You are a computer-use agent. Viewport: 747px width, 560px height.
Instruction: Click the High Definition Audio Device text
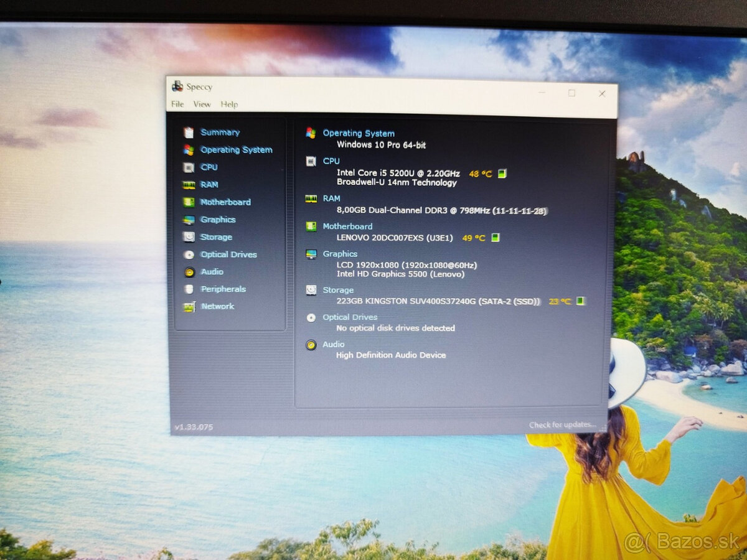pyautogui.click(x=391, y=355)
